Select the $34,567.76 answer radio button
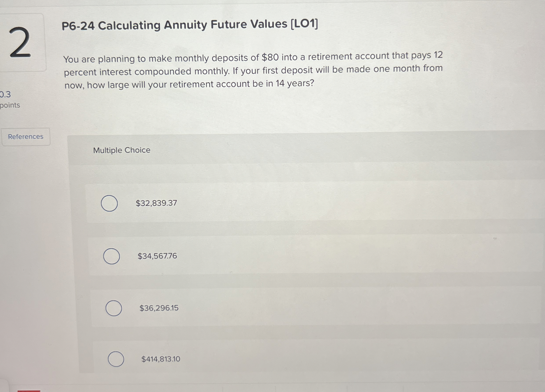The width and height of the screenshot is (545, 392). 112,256
